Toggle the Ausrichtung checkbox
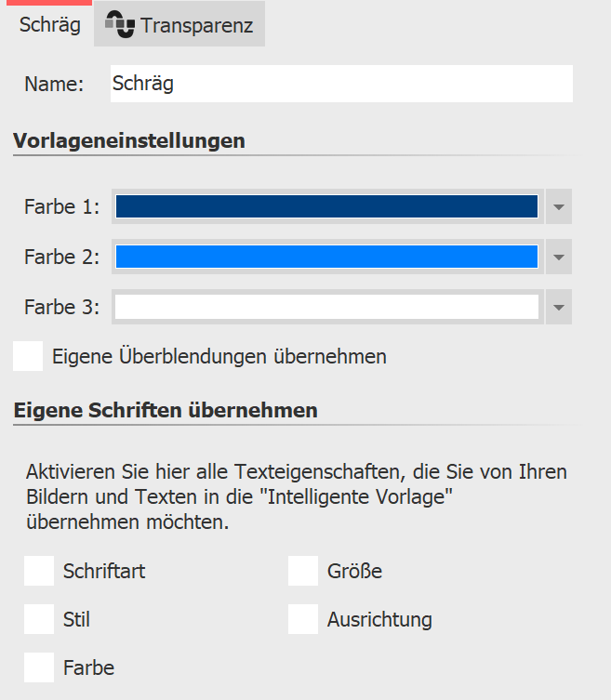The image size is (611, 700). 303,619
